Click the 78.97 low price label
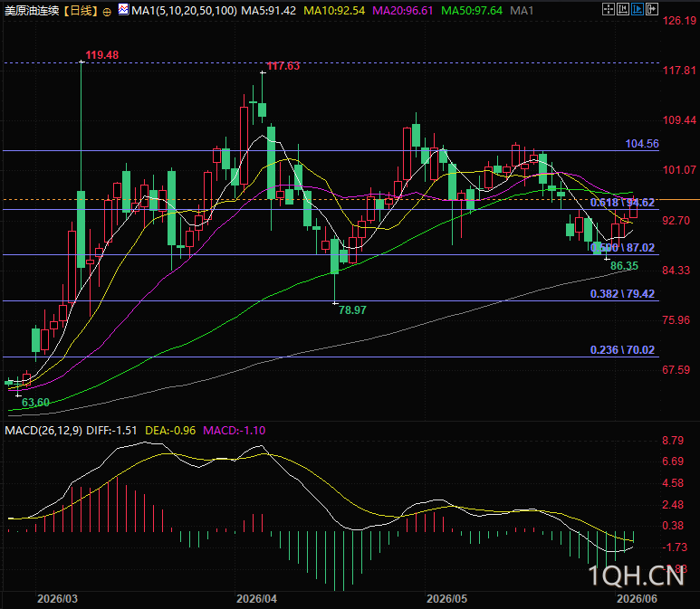The height and width of the screenshot is (609, 700). [352, 309]
